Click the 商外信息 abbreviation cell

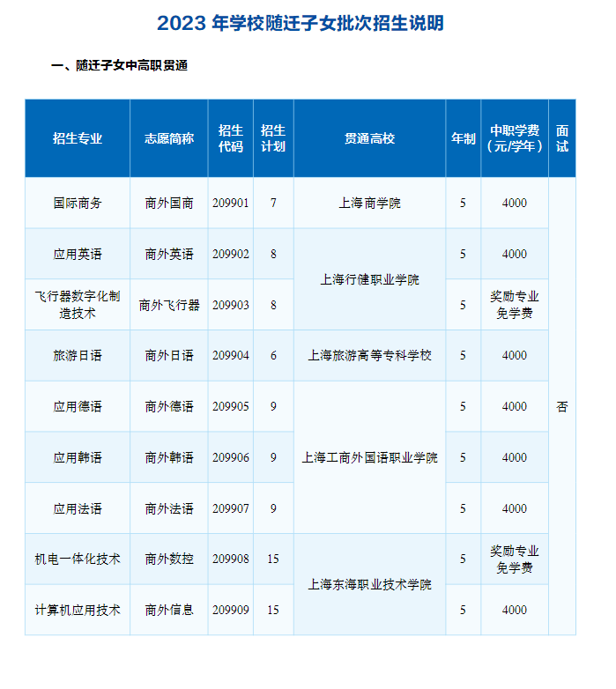[169, 610]
